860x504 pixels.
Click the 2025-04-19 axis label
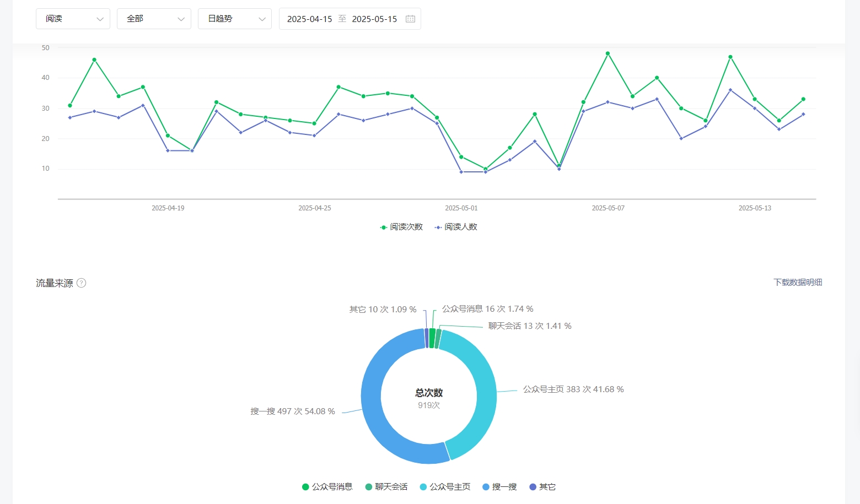(168, 208)
